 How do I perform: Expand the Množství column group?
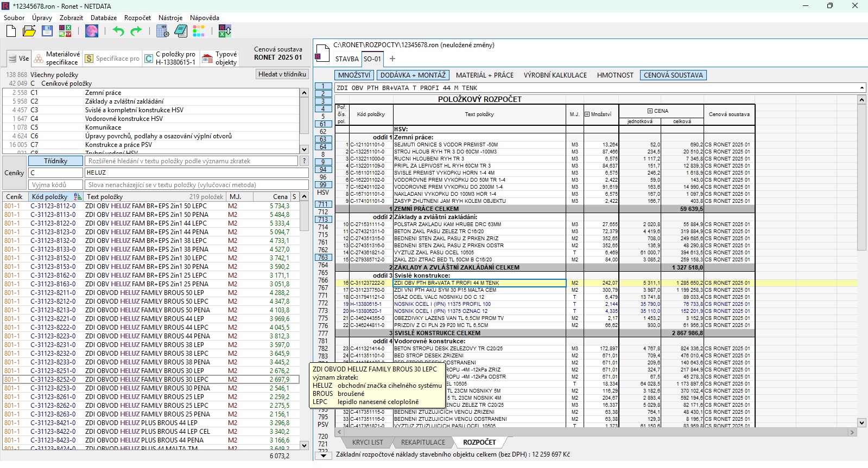coord(587,114)
